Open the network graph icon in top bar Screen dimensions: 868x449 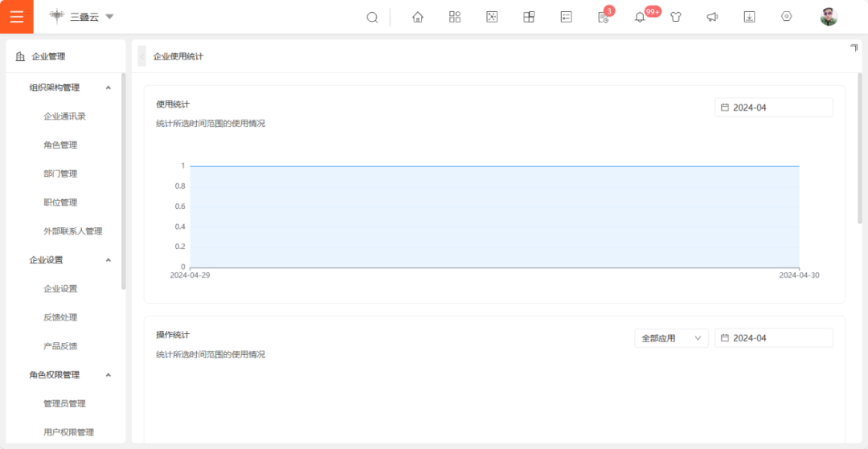[x=492, y=17]
